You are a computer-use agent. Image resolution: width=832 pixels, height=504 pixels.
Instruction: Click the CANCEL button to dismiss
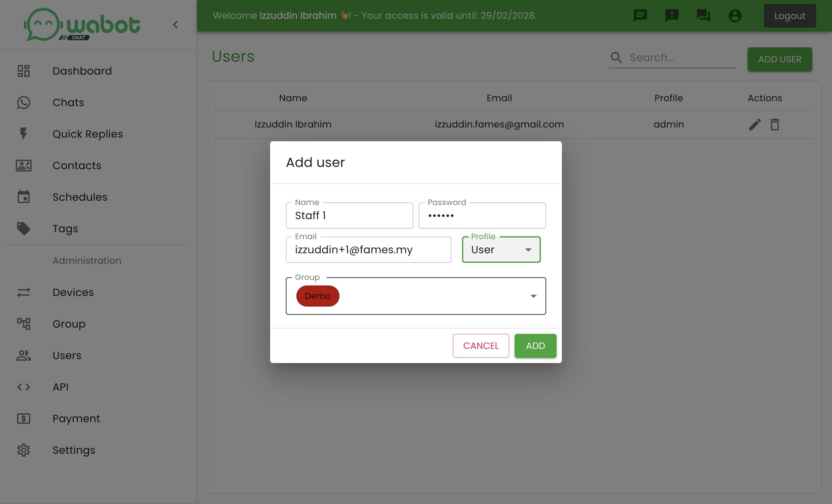click(481, 345)
